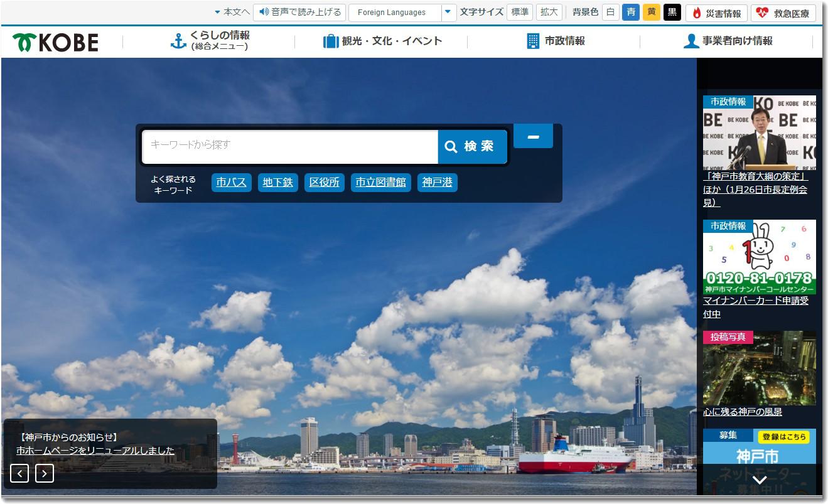
Task: Click the KOBE logo
Action: coord(56,42)
